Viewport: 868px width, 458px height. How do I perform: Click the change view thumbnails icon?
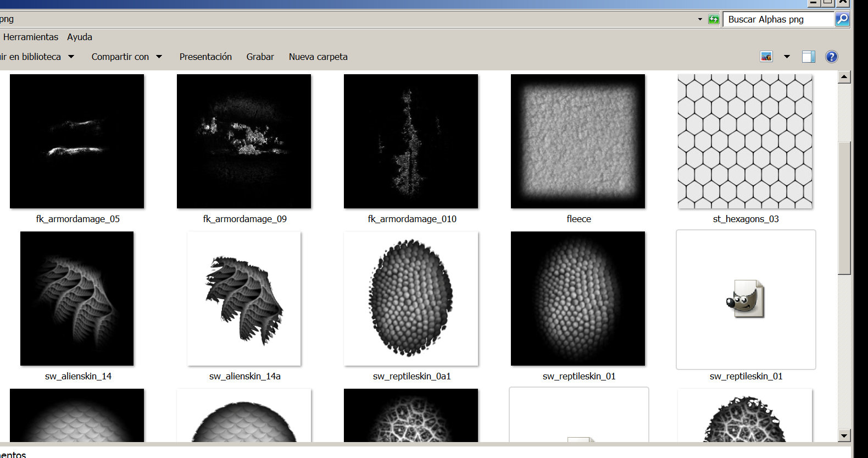coord(766,57)
